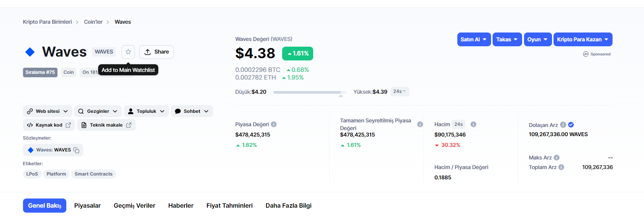Open the Oyun dropdown
The height and width of the screenshot is (218, 644).
click(x=538, y=39)
